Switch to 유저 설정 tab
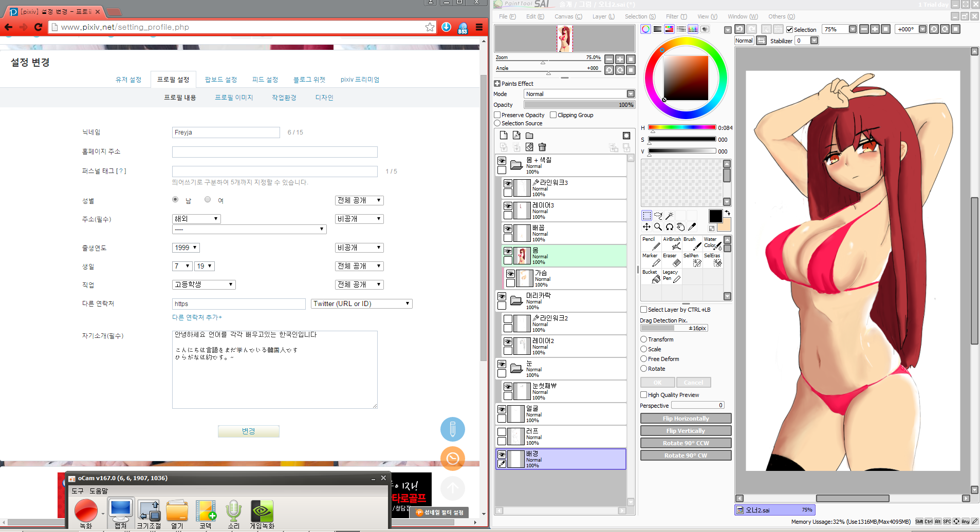This screenshot has height=532, width=980. pos(128,80)
